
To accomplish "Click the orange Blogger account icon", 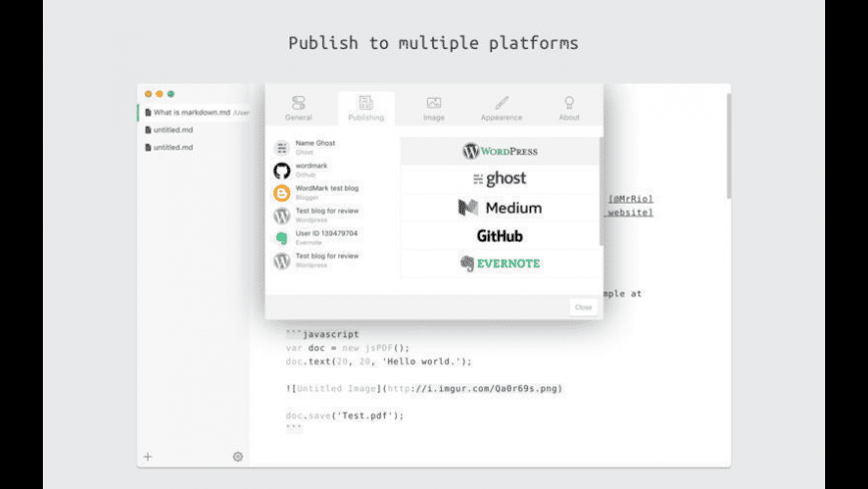I will [281, 193].
